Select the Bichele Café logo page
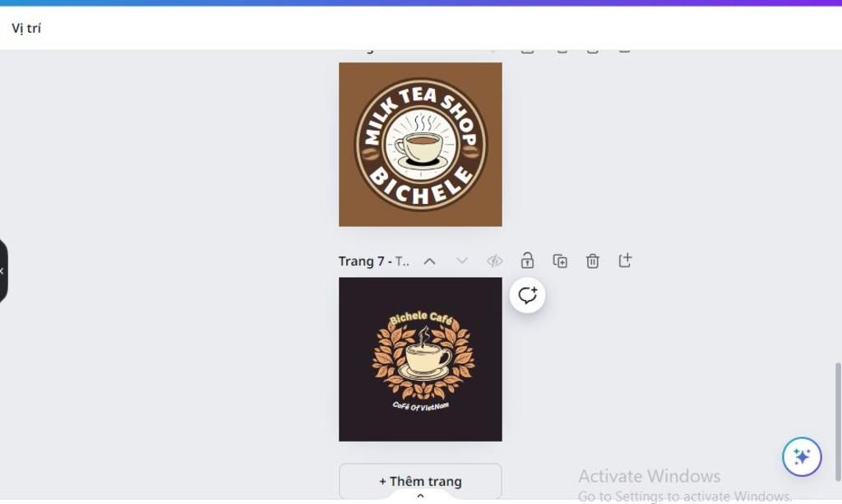This screenshot has height=504, width=842. point(420,359)
